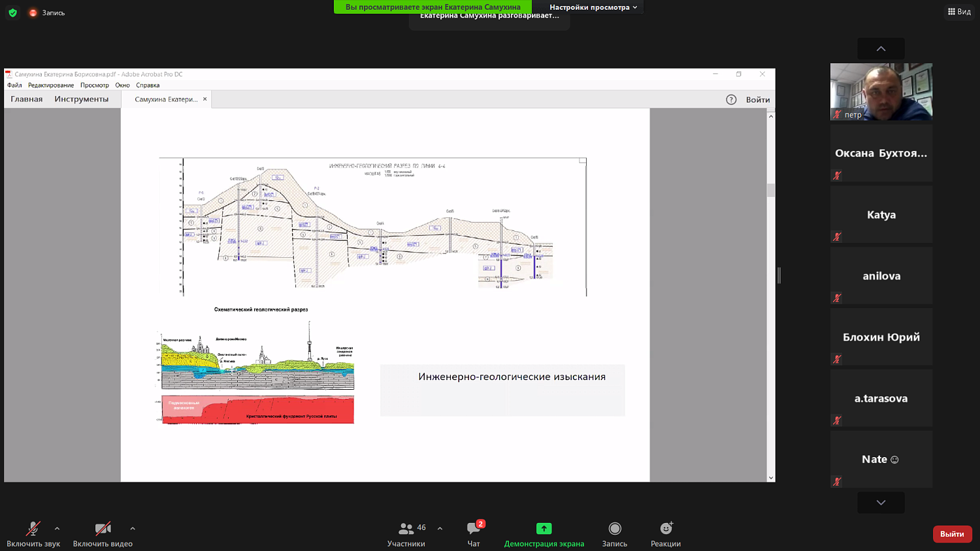Start sharing with Демонстрация экрана
Viewport: 980px width, 551px height.
[x=544, y=533]
